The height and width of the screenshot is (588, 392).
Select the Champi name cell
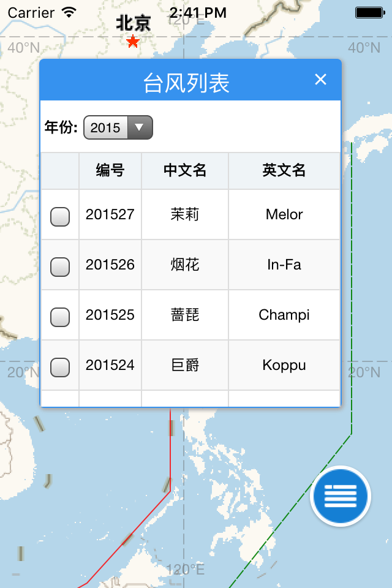(x=284, y=315)
